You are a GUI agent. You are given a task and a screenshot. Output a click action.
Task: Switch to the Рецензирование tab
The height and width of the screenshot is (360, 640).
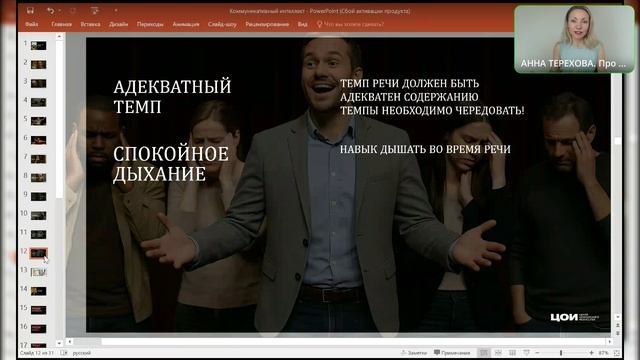coord(267,24)
